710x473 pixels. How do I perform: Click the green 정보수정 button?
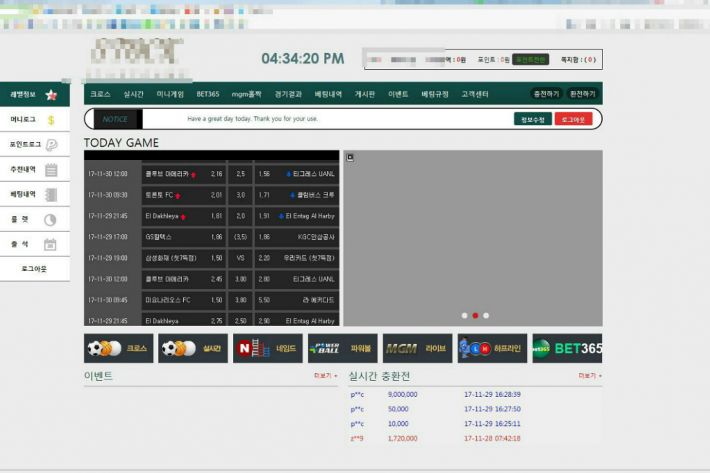[533, 119]
